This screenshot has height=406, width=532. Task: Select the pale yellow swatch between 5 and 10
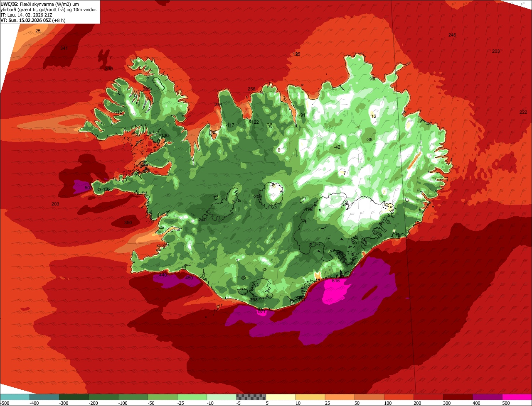click(281, 397)
